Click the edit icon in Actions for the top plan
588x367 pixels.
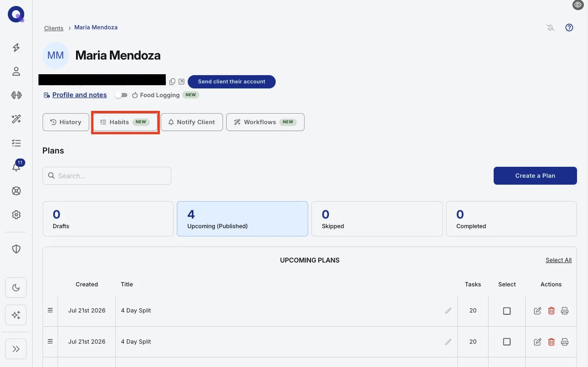pyautogui.click(x=538, y=311)
